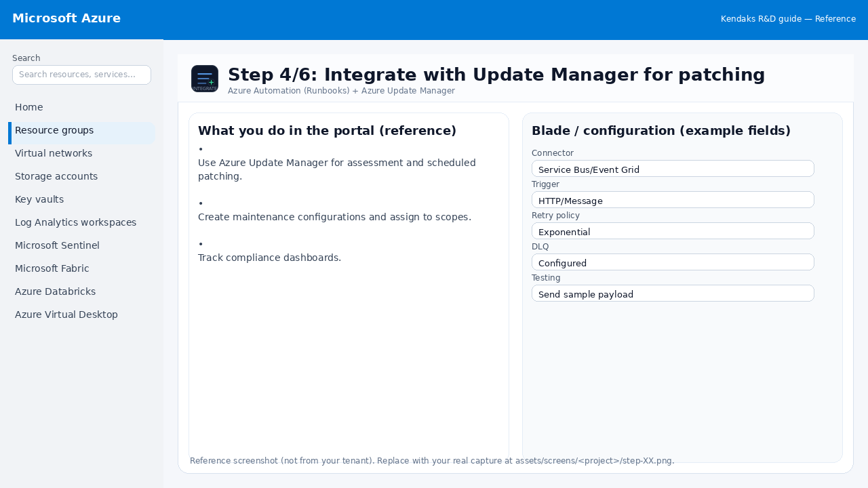868x488 pixels.
Task: Click 'Blade / configuration (example fields)' heading
Action: coord(661,131)
